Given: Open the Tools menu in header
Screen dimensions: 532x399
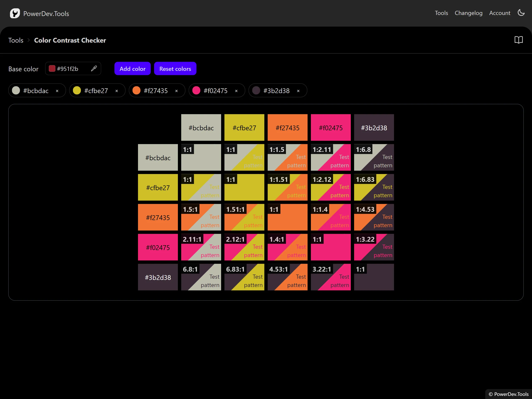Looking at the screenshot, I should click(x=441, y=13).
